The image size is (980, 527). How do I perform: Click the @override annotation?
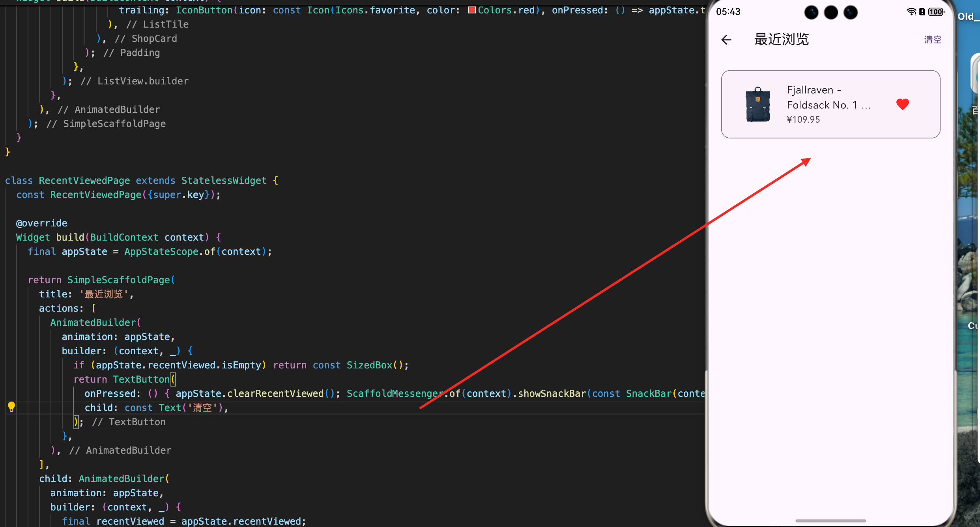coord(42,223)
